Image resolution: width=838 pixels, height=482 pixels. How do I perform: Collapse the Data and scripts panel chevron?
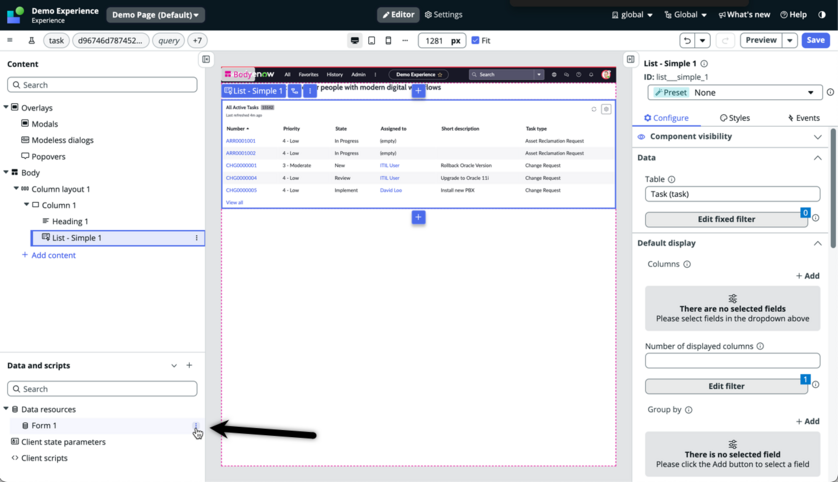pyautogui.click(x=174, y=366)
